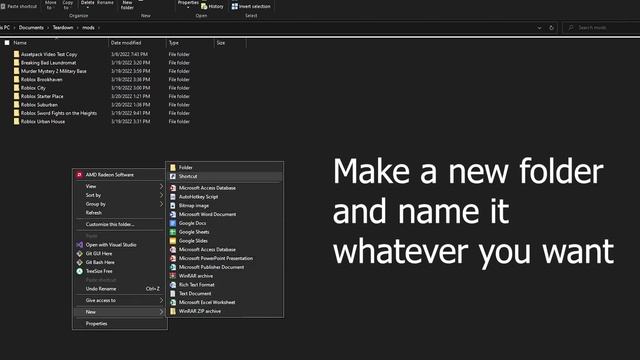Select the Murder Mystery 2 Military Base folder

pos(53,71)
